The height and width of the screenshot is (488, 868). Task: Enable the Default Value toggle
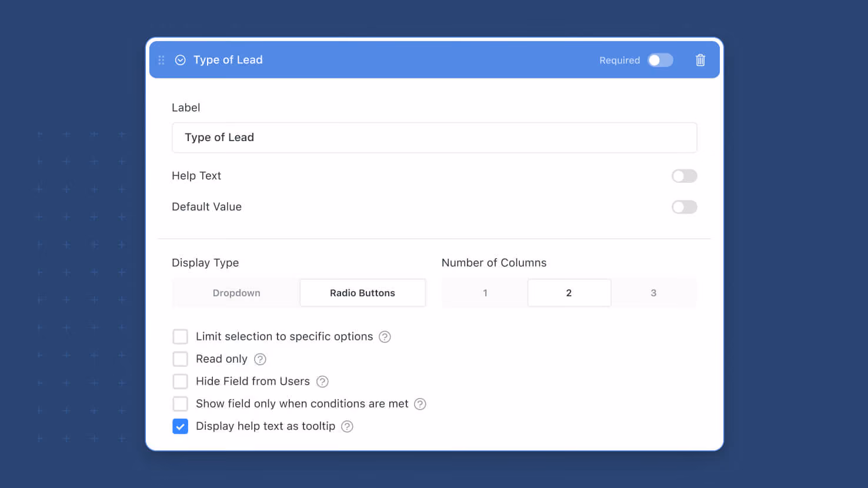point(685,207)
